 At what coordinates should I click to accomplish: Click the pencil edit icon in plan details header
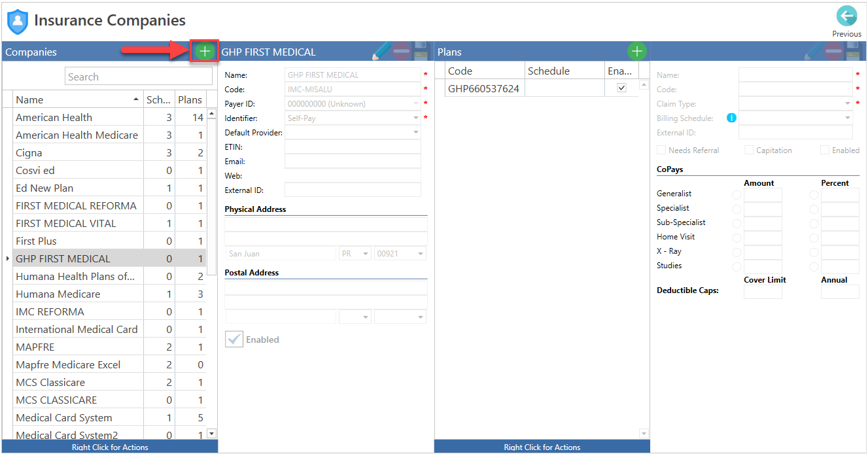pos(813,51)
